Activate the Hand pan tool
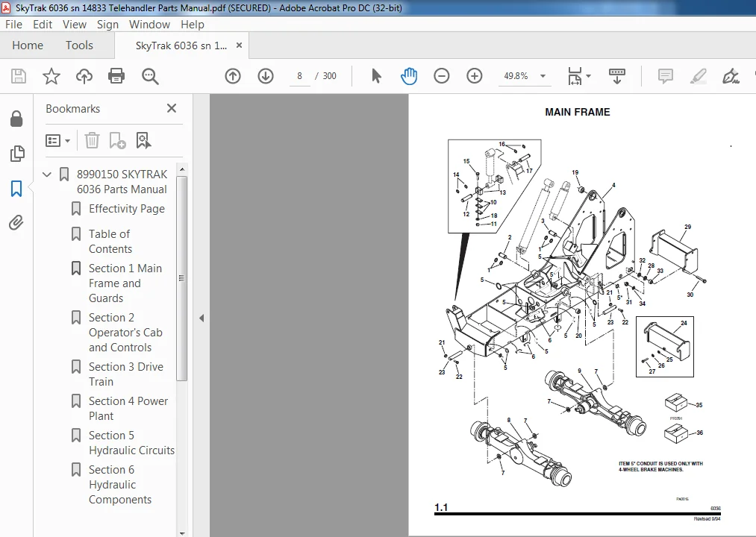 coord(409,76)
